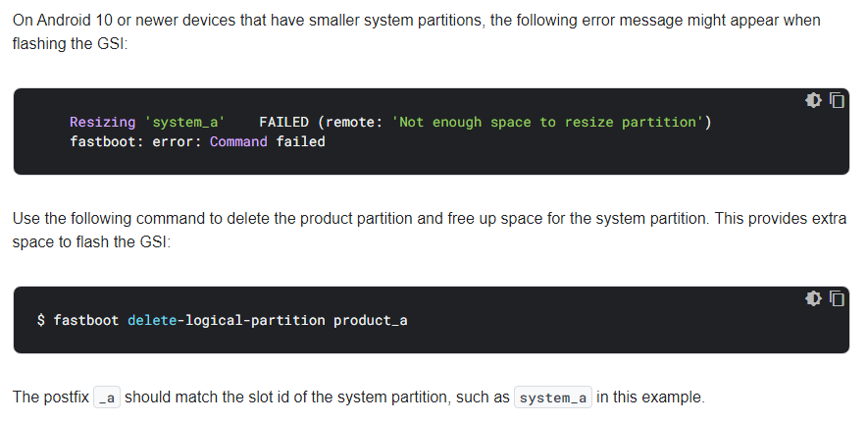Click the purple Command keyword in error line
This screenshot has height=424, width=868.
[238, 142]
